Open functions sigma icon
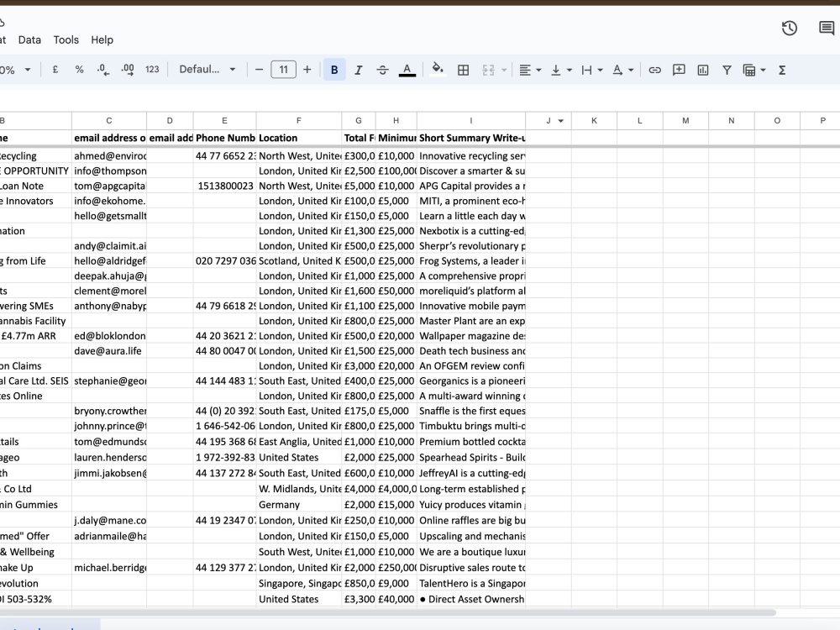The image size is (840, 630). [782, 70]
